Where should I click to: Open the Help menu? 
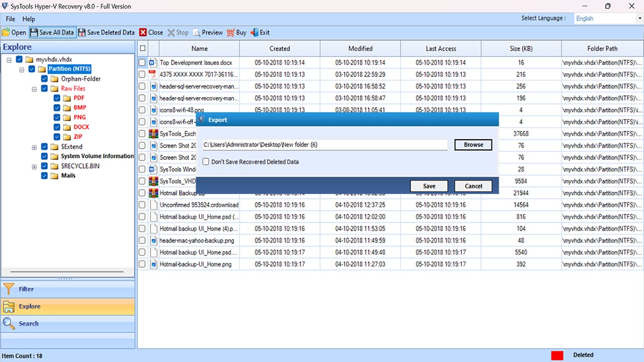tap(29, 19)
